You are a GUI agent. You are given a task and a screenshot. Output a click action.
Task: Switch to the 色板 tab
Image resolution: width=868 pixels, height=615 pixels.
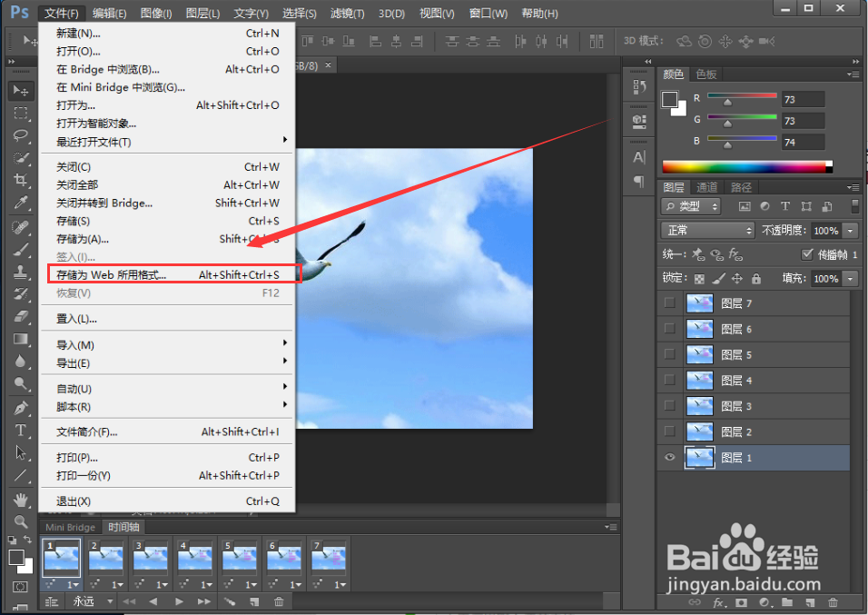(705, 74)
